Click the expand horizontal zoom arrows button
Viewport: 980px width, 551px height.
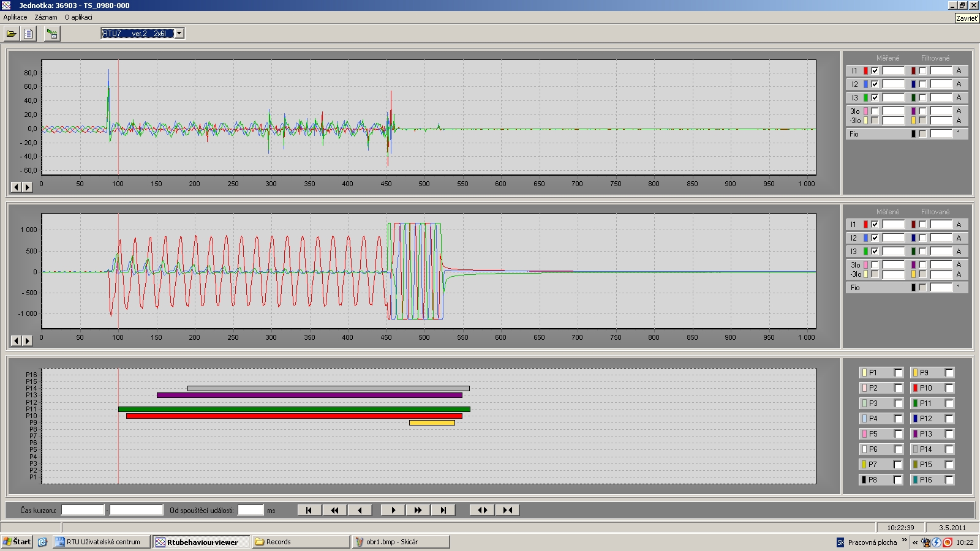[482, 510]
